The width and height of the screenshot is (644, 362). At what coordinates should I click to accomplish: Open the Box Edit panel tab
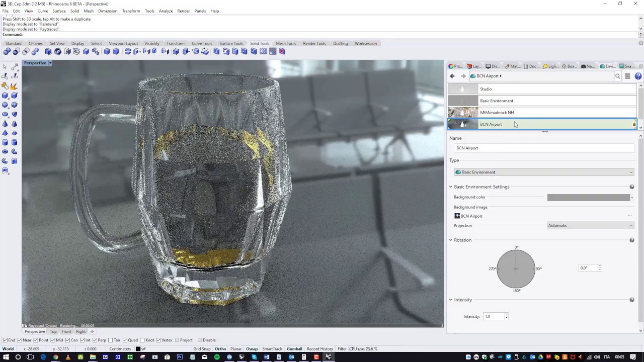coord(570,66)
